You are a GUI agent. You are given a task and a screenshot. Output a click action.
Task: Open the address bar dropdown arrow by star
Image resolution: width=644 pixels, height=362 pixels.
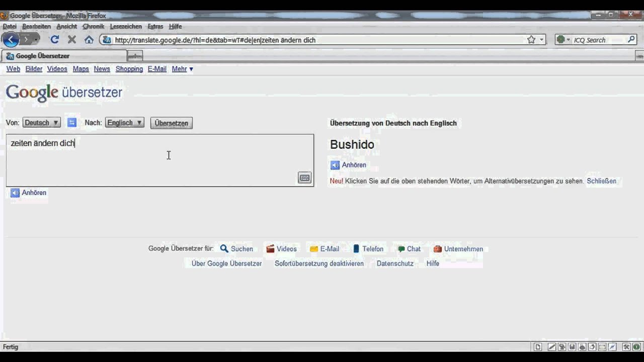(542, 40)
